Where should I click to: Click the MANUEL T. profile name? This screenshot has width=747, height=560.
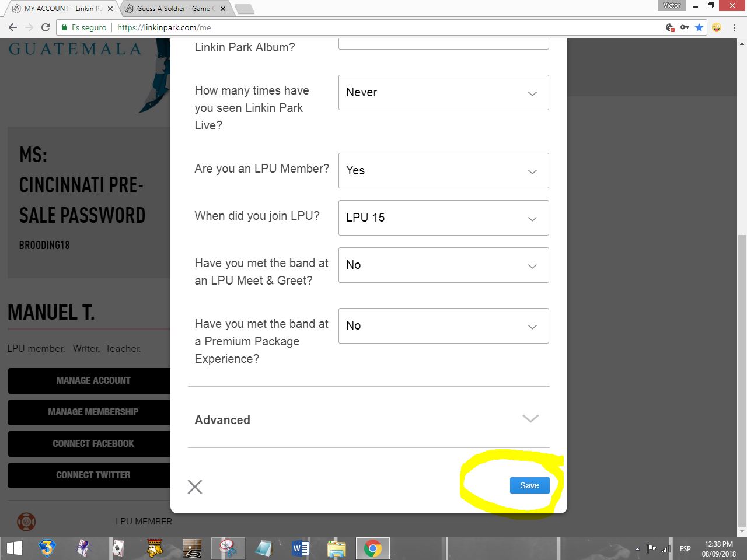click(x=51, y=313)
